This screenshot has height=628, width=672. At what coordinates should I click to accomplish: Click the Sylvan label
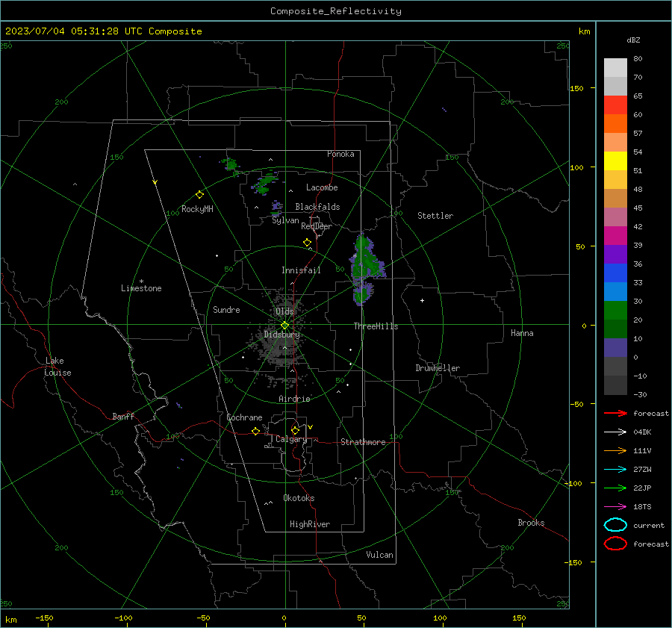click(285, 220)
